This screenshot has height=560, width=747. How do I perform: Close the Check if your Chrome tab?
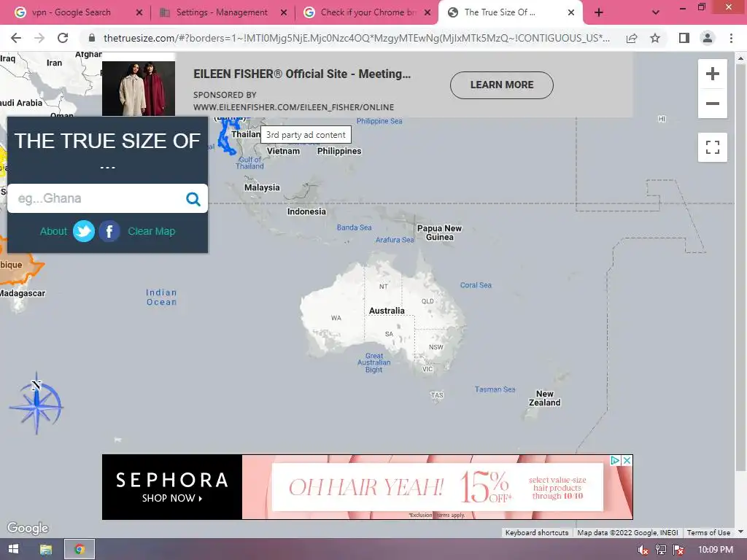(427, 12)
